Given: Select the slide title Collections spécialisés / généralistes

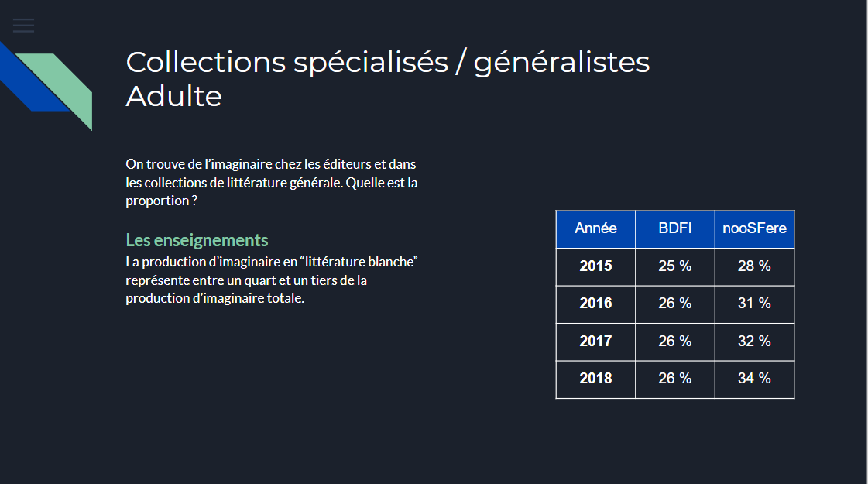Looking at the screenshot, I should click(x=387, y=61).
